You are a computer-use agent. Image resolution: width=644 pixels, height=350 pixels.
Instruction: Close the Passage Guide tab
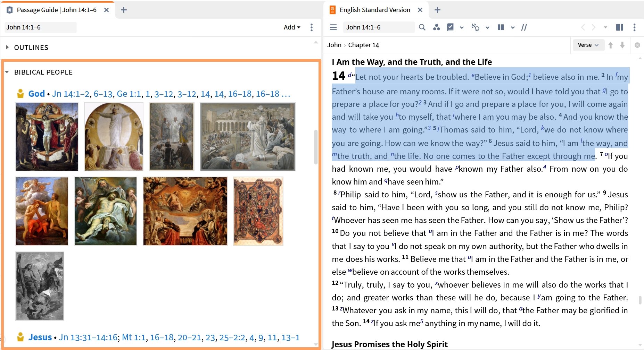point(107,10)
